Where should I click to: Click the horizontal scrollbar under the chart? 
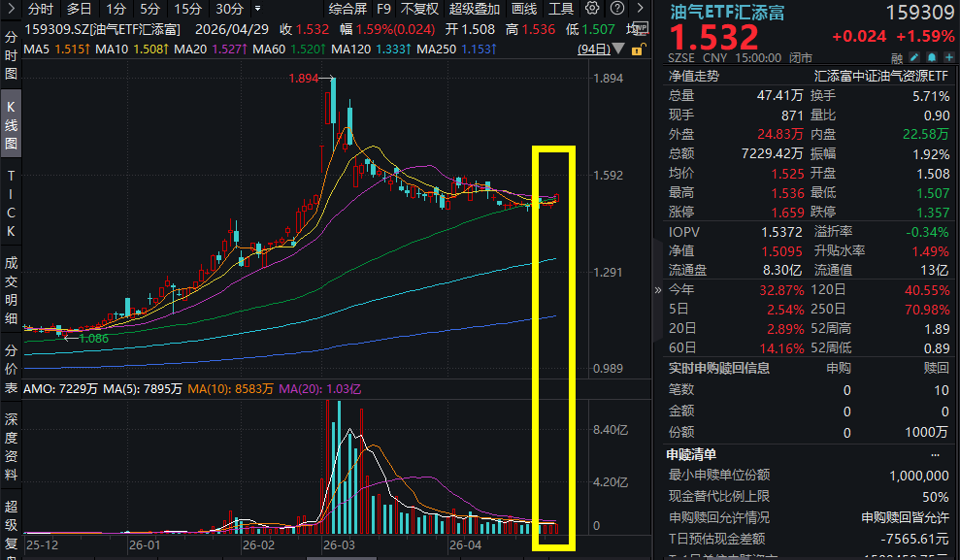(x=342, y=557)
